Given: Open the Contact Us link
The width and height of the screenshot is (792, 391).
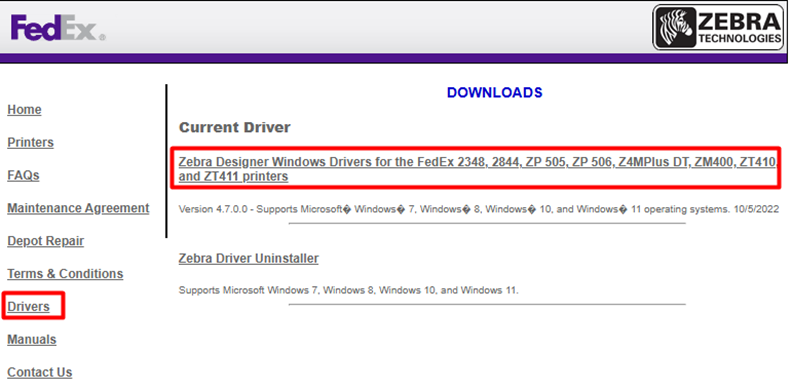Looking at the screenshot, I should 39,372.
